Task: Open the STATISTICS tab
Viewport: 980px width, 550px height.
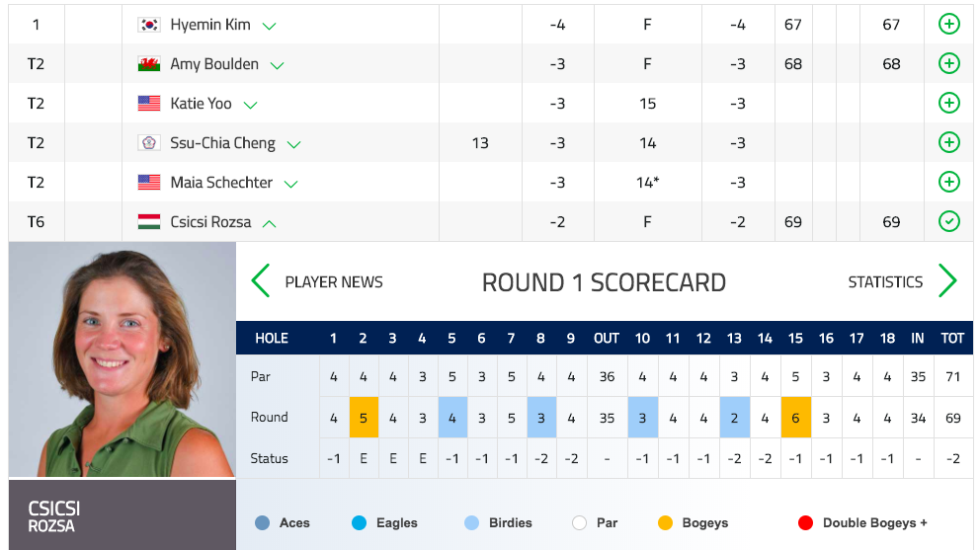Action: (x=885, y=281)
